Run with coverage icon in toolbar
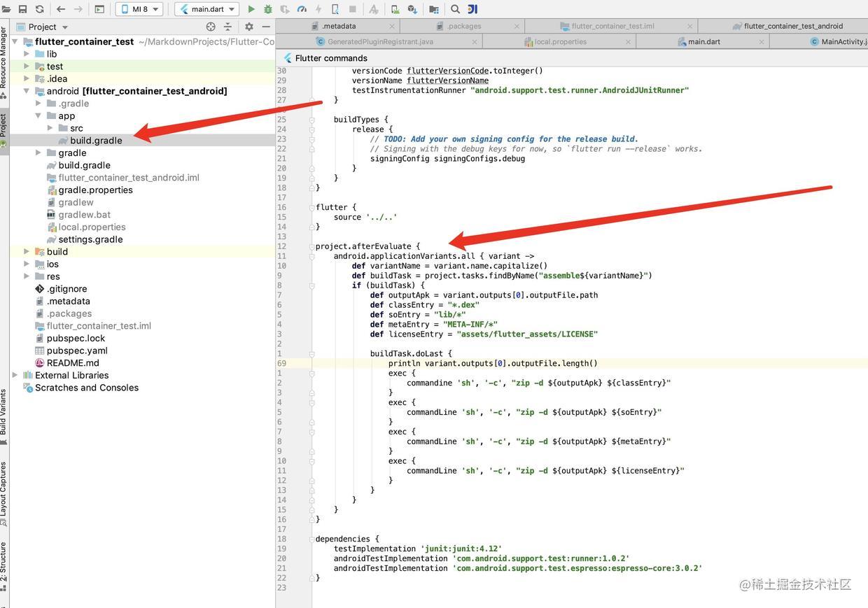The image size is (868, 608). [285, 9]
